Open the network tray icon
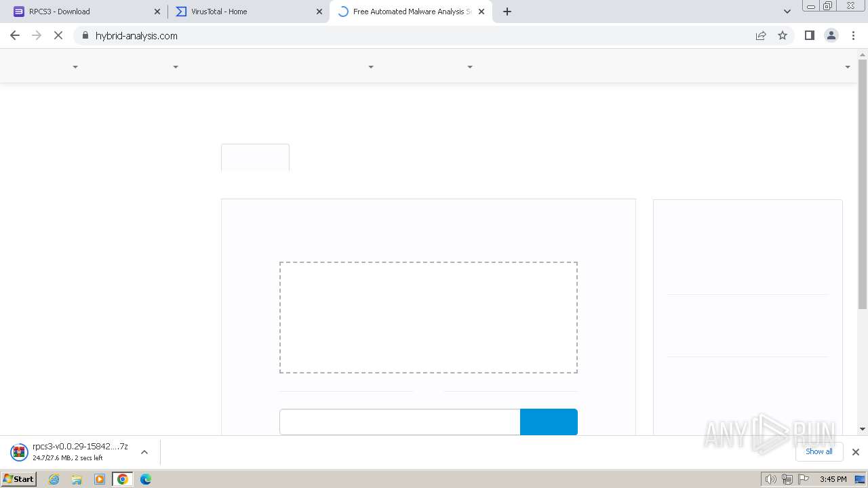868x488 pixels. (787, 479)
